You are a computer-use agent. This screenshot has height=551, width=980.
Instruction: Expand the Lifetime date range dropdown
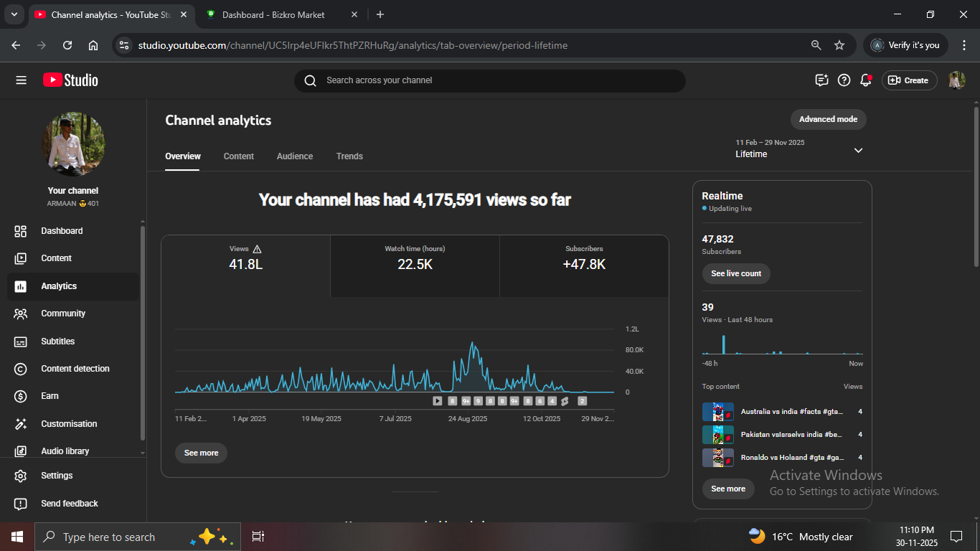pyautogui.click(x=858, y=150)
